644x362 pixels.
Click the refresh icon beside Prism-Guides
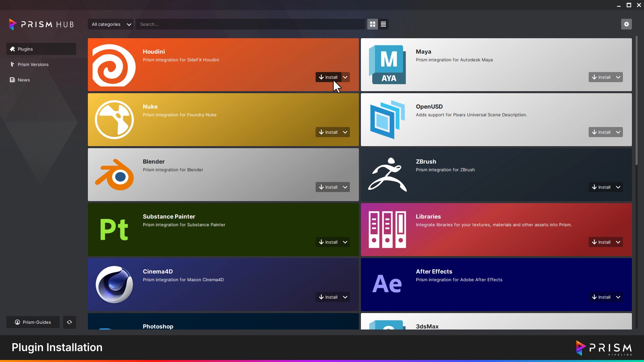[69, 322]
